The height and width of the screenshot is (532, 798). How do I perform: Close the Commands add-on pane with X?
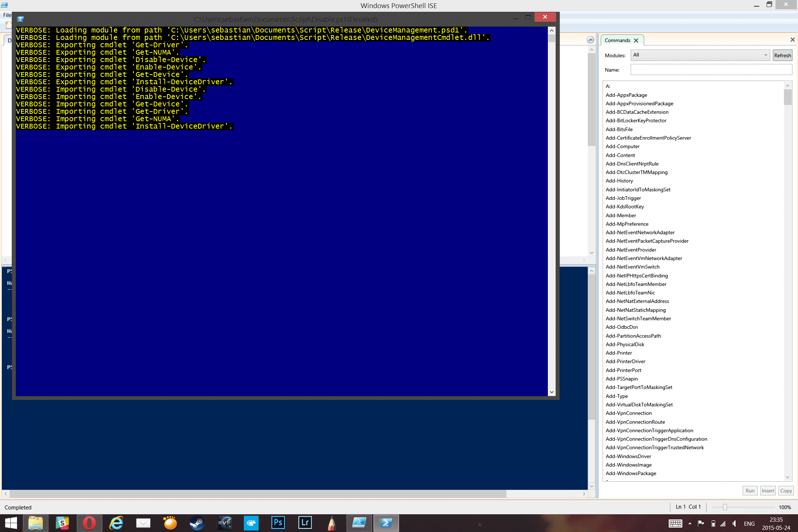792,40
